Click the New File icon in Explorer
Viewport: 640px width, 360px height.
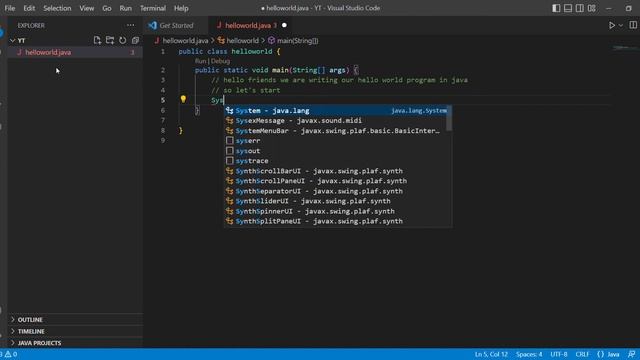(97, 40)
